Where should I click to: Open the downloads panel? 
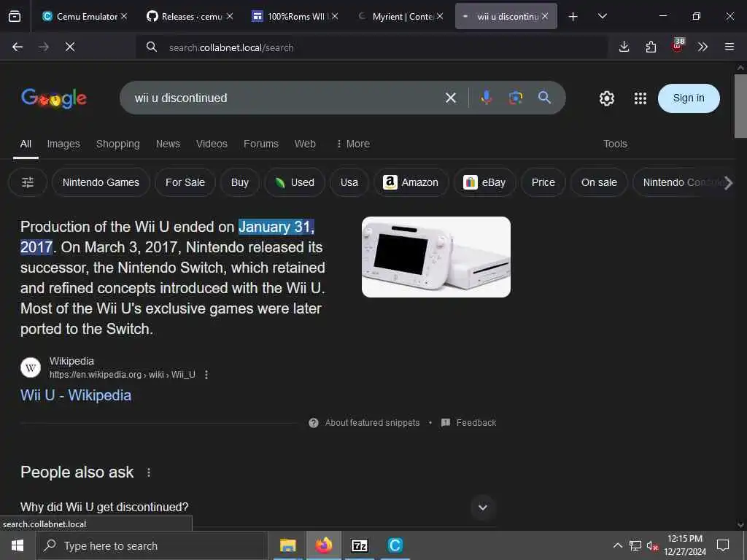click(x=624, y=47)
